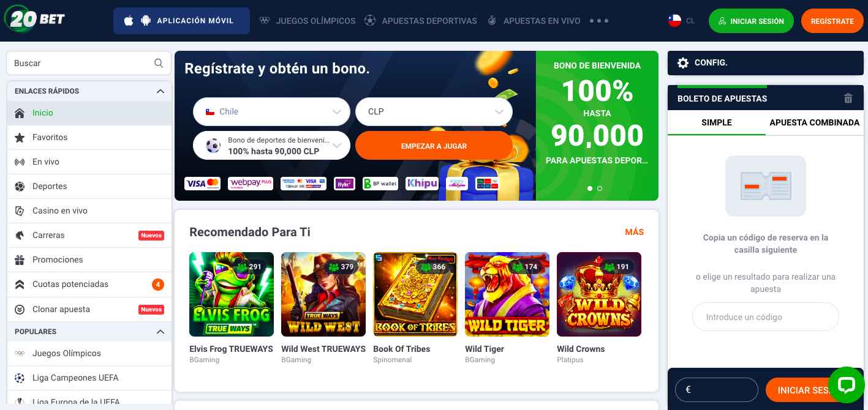The height and width of the screenshot is (410, 868).
Task: Click the search magnifier icon
Action: (159, 63)
